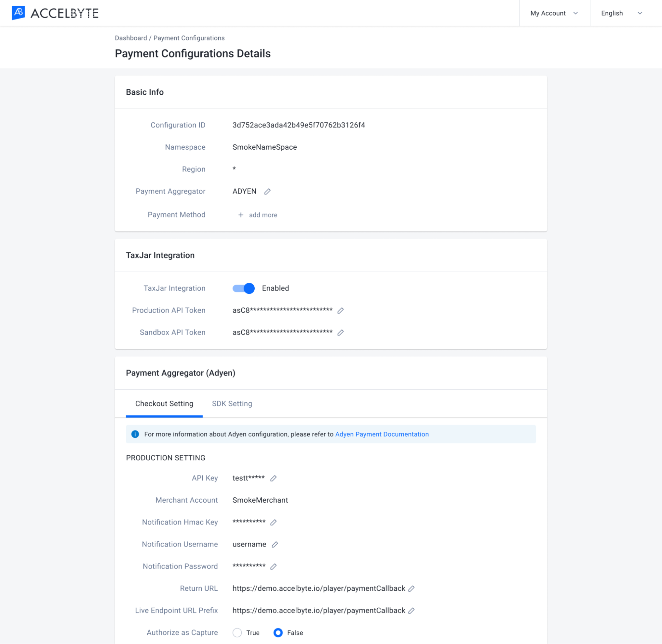662x644 pixels.
Task: Disable the TaxJar Integration toggle
Action: [243, 288]
